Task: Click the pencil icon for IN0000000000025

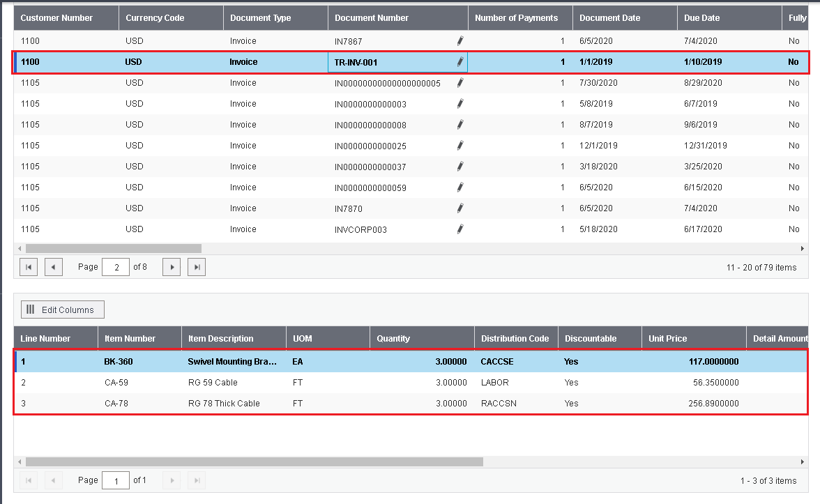Action: coord(460,145)
